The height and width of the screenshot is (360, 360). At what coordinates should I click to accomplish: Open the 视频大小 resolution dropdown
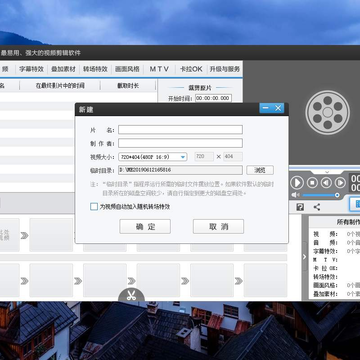(x=153, y=157)
